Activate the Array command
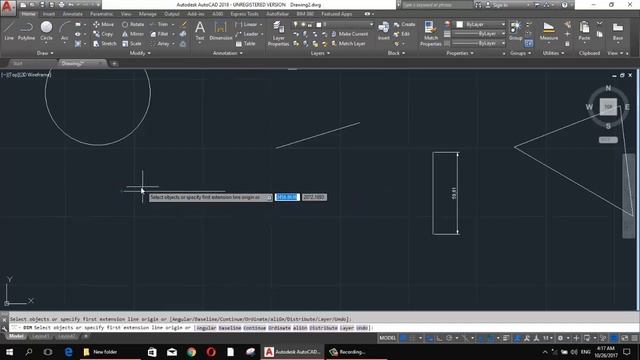 (x=160, y=44)
